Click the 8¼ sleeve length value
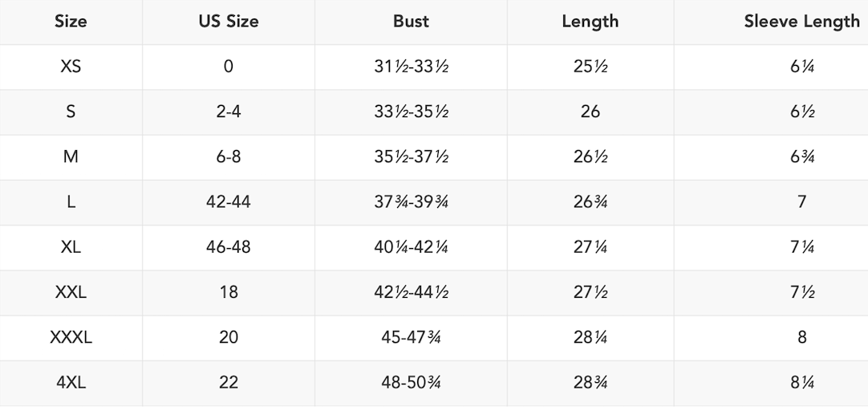Screen dimensions: 868x411 [801, 382]
